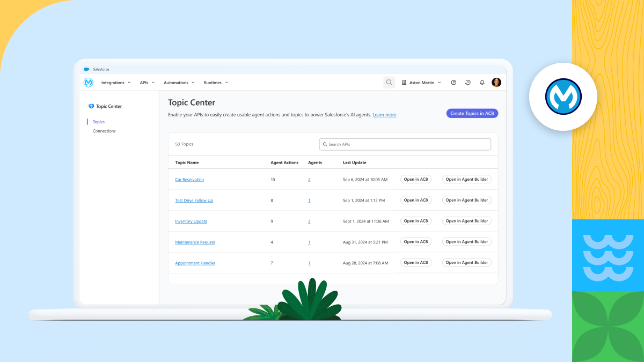Open the user profile avatar
Screen dimensions: 644x362
(x=496, y=82)
